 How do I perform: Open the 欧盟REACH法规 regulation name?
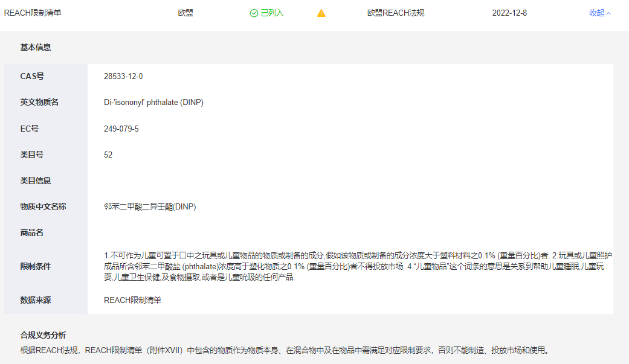[x=396, y=13]
